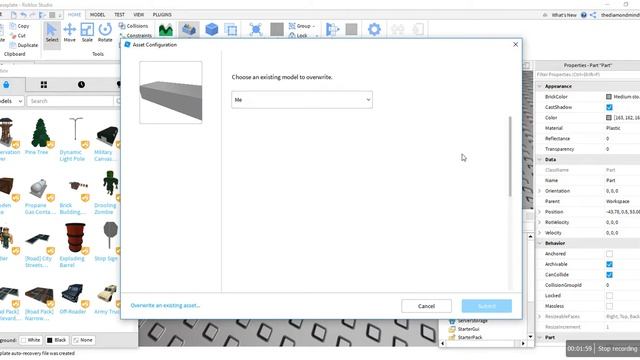The height and width of the screenshot is (360, 640).
Task: Open the Game Settings gear icon
Action: pyautogui.click(x=374, y=29)
